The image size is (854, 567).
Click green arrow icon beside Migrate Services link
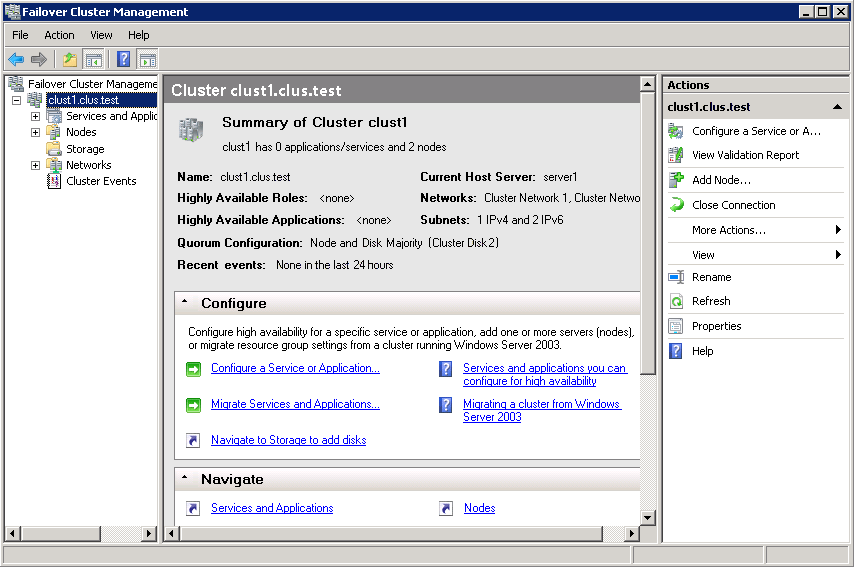point(193,405)
